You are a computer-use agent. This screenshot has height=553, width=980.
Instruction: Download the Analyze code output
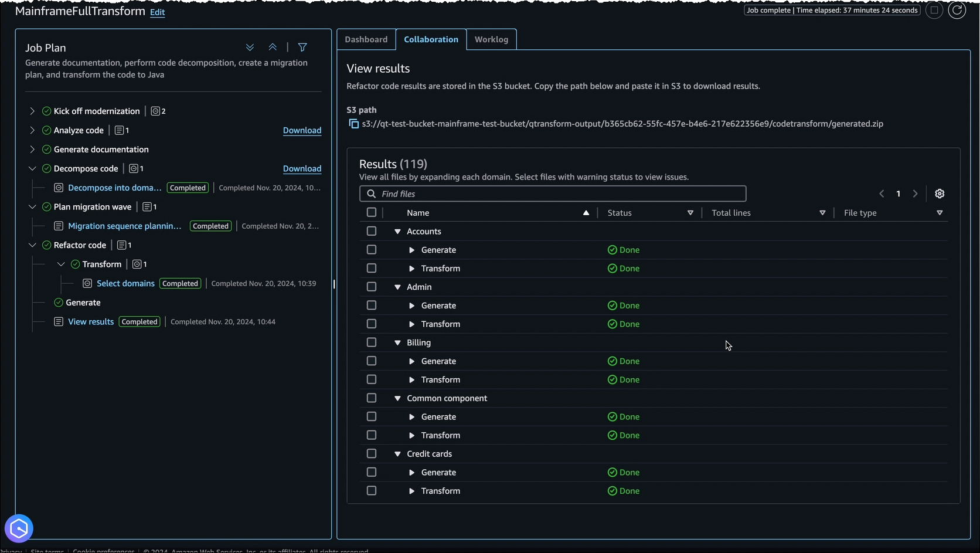tap(302, 130)
